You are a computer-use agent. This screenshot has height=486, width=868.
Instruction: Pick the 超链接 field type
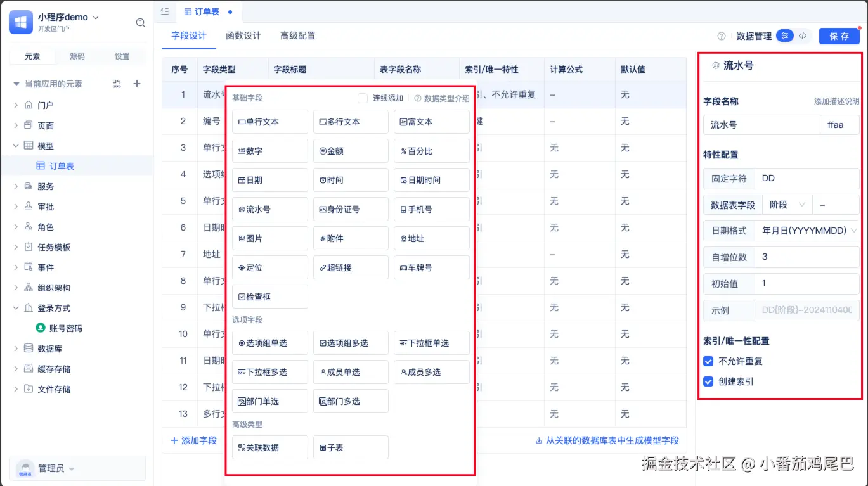click(351, 267)
